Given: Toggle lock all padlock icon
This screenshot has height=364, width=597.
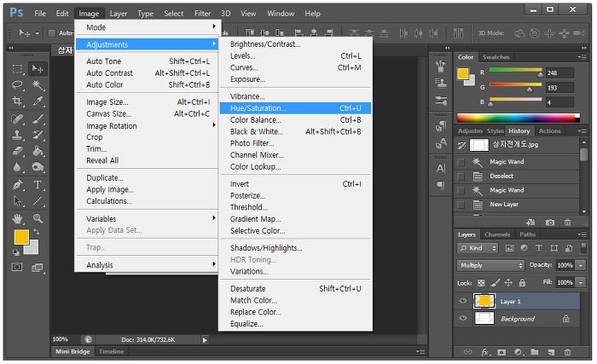Looking at the screenshot, I should pyautogui.click(x=522, y=283).
